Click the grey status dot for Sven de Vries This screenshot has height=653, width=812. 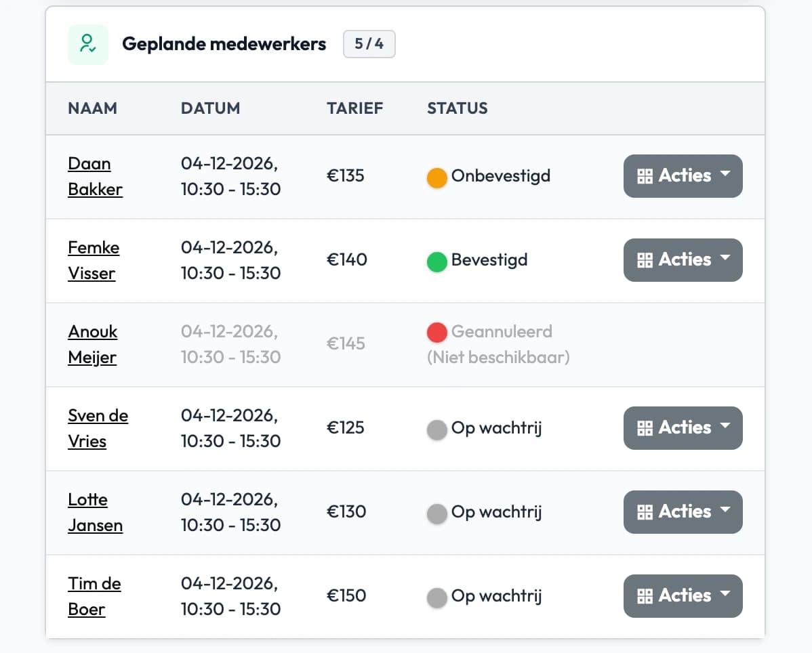437,429
